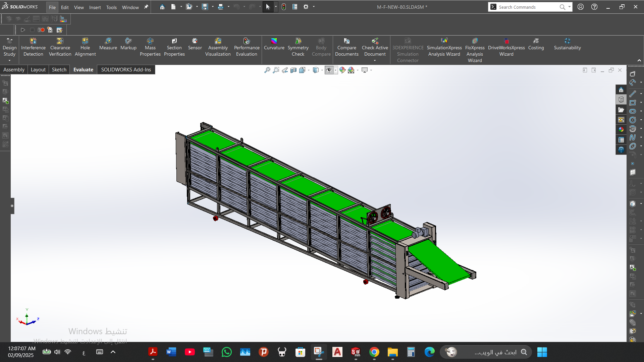Open Compare Documents tool
644x362 pixels.
[x=346, y=47]
